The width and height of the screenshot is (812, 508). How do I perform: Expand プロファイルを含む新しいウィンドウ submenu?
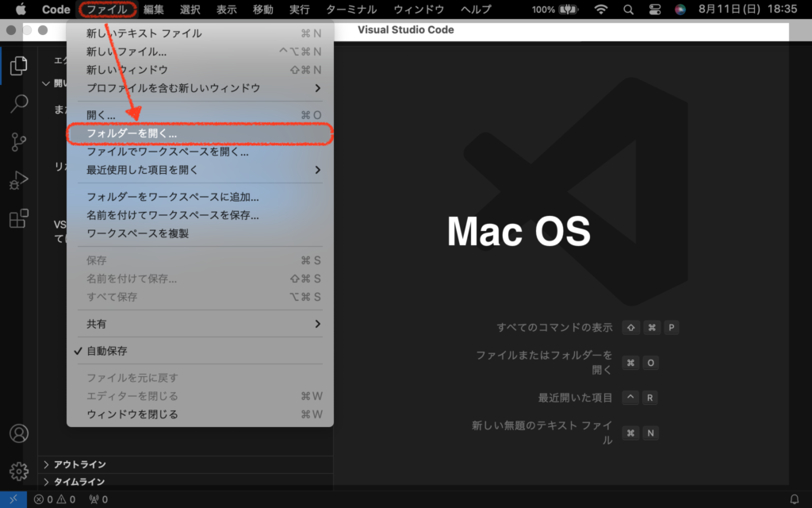(x=200, y=88)
